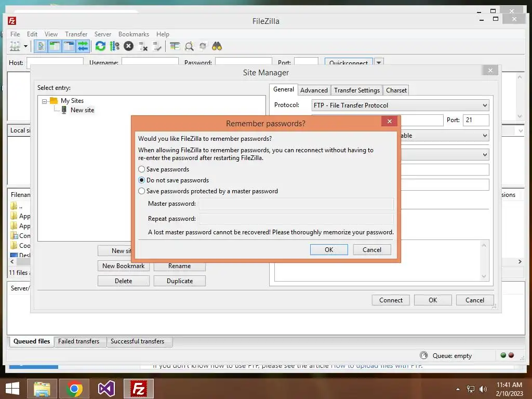
Task: Open the Quickconnect history dropdown arrow
Action: click(x=379, y=62)
